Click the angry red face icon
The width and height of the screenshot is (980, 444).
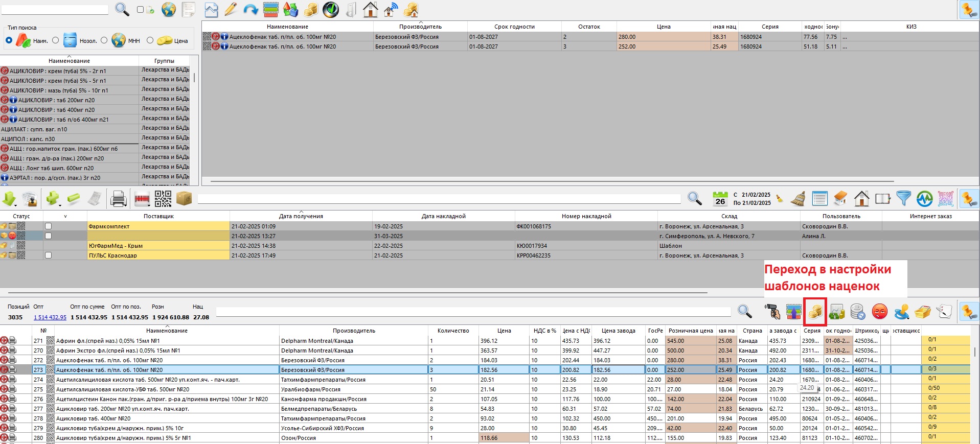(x=879, y=312)
